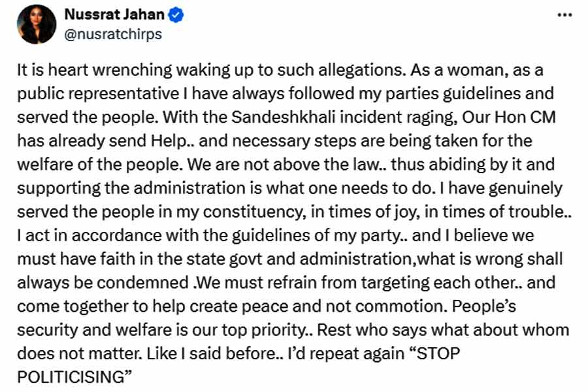588x392 pixels.
Task: Click the Nussrat Jahan display name
Action: pos(114,14)
